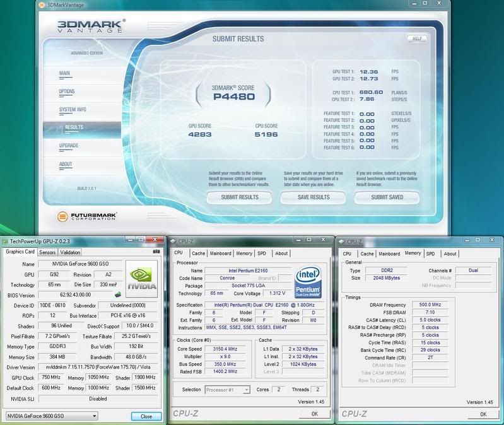Image resolution: width=504 pixels, height=425 pixels.
Task: Switch to Memory tab in middle CPU-Z window
Action: [244, 253]
